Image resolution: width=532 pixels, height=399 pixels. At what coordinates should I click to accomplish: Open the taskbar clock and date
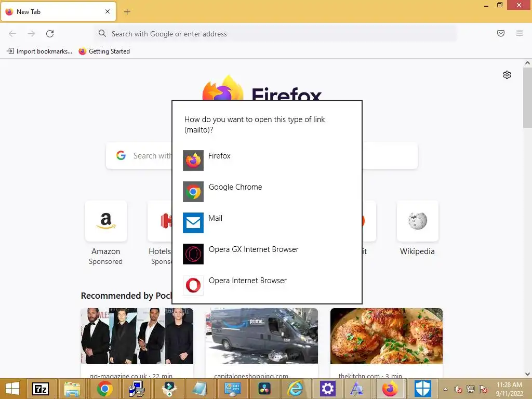point(509,389)
